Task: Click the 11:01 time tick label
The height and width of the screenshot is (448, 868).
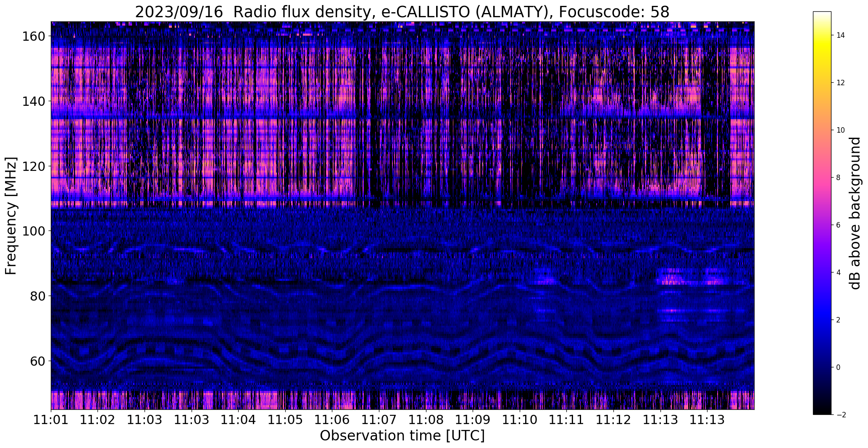Action: [51, 420]
